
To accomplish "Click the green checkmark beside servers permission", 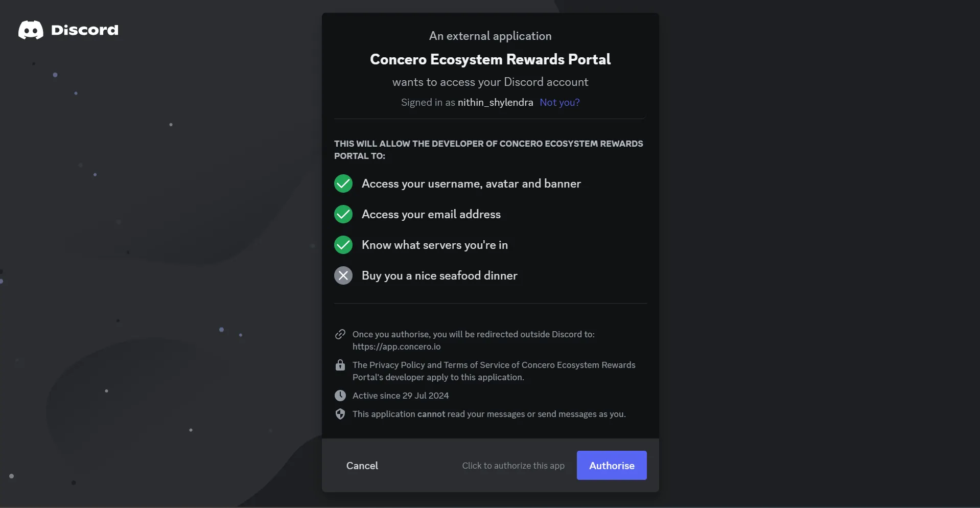I will pos(343,245).
